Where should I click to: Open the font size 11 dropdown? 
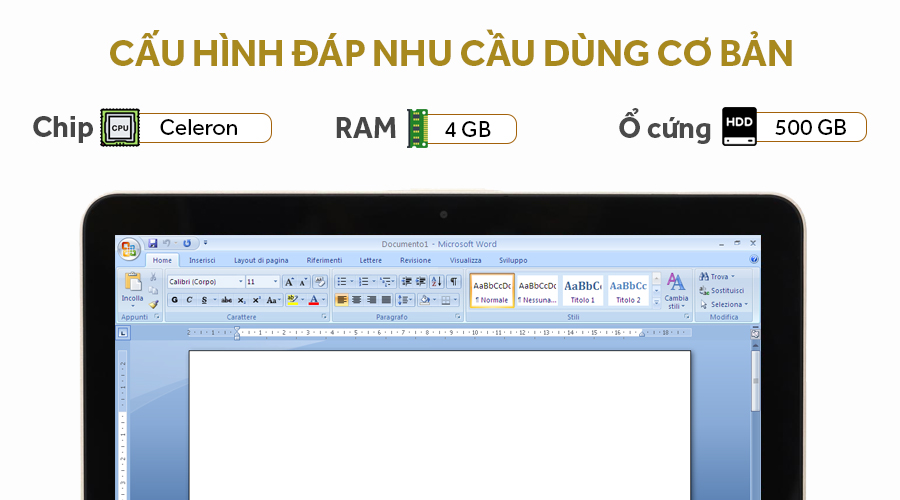tap(276, 282)
